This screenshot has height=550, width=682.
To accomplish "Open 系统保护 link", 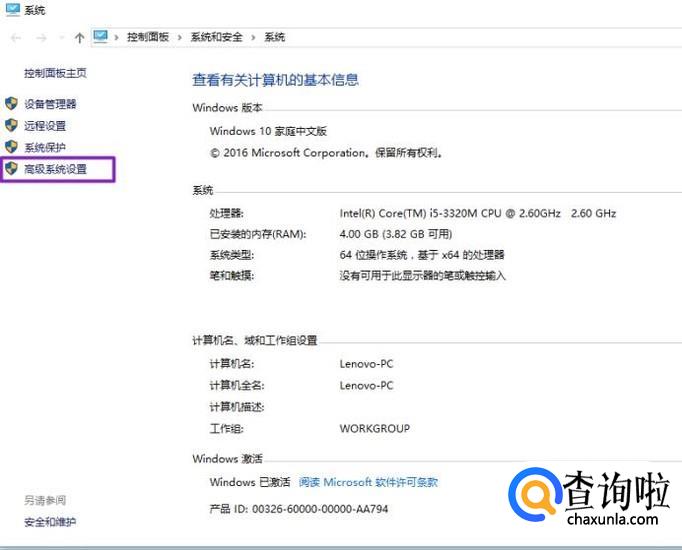I will coord(45,147).
